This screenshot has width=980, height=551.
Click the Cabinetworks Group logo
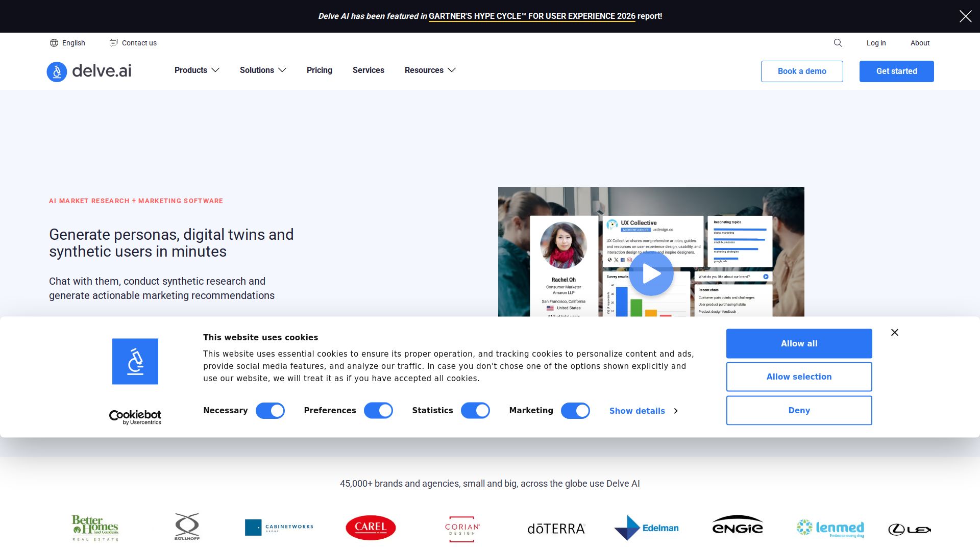tap(279, 528)
